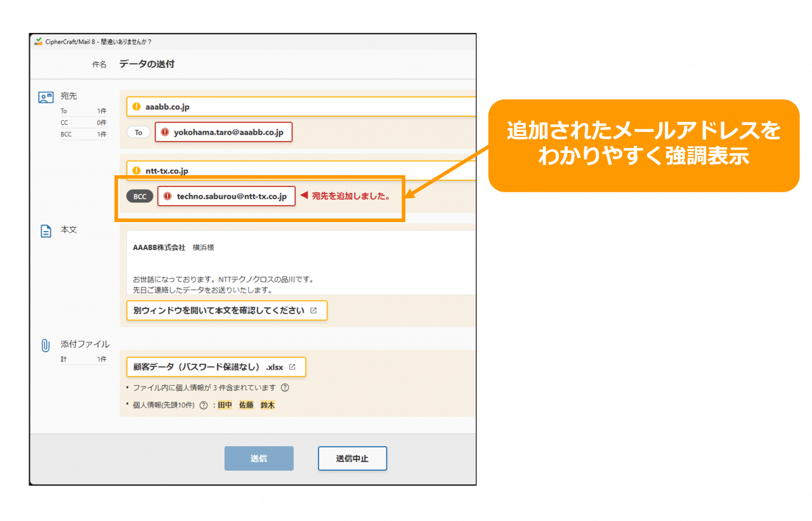
Task: Click the 宛先 address card icon
Action: (x=46, y=97)
